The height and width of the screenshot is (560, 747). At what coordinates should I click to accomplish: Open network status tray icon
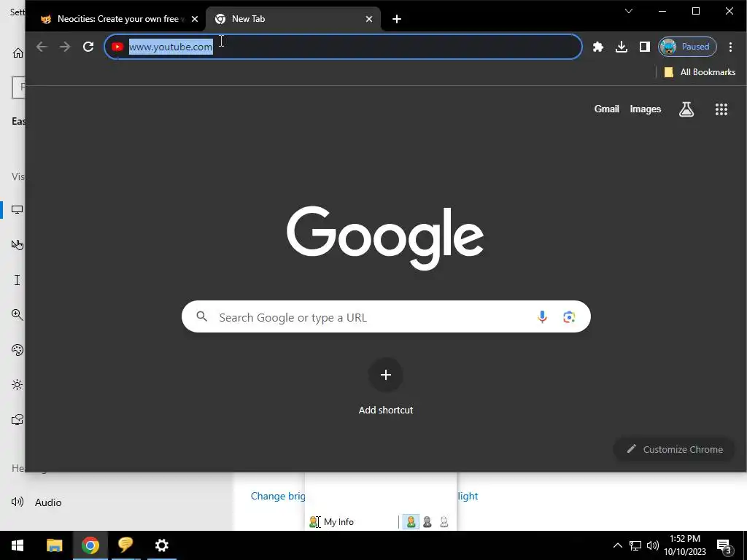pos(635,545)
